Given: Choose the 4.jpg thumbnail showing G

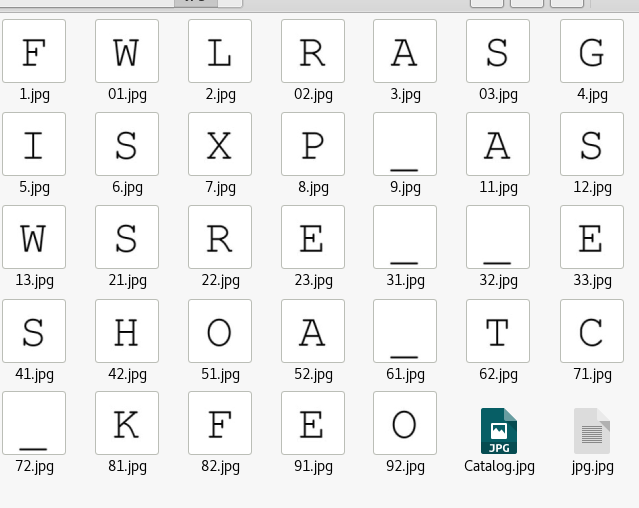Looking at the screenshot, I should coord(592,51).
